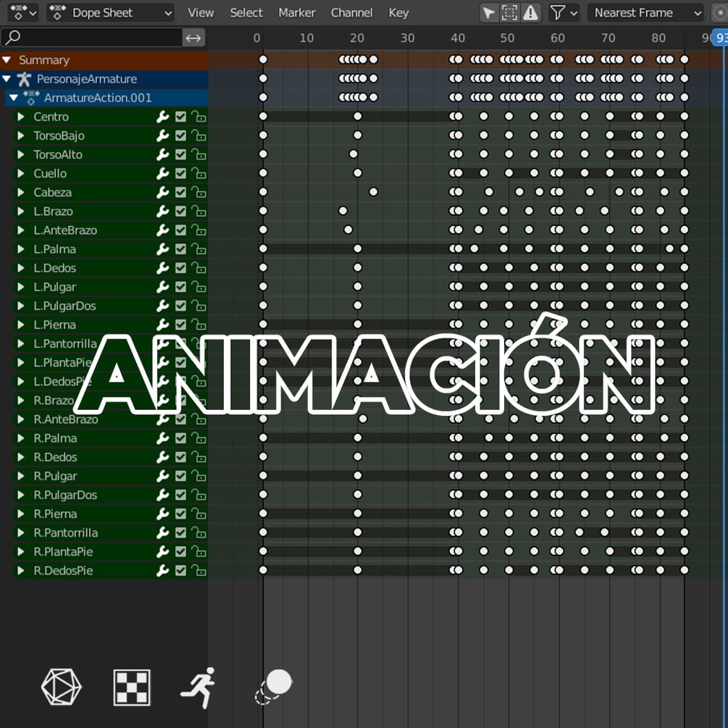Toggle the R.Pulgar mute checkbox
Viewport: 728px width, 728px height.
coord(180,476)
